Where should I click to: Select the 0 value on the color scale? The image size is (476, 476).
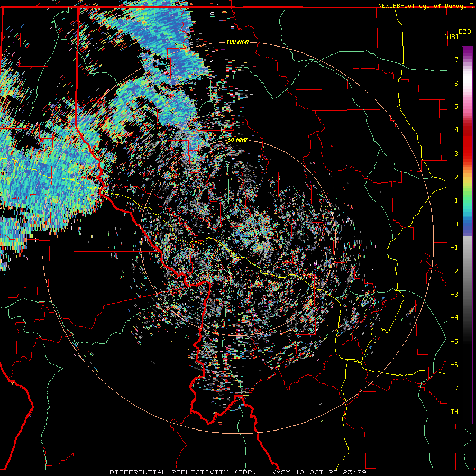pyautogui.click(x=456, y=224)
